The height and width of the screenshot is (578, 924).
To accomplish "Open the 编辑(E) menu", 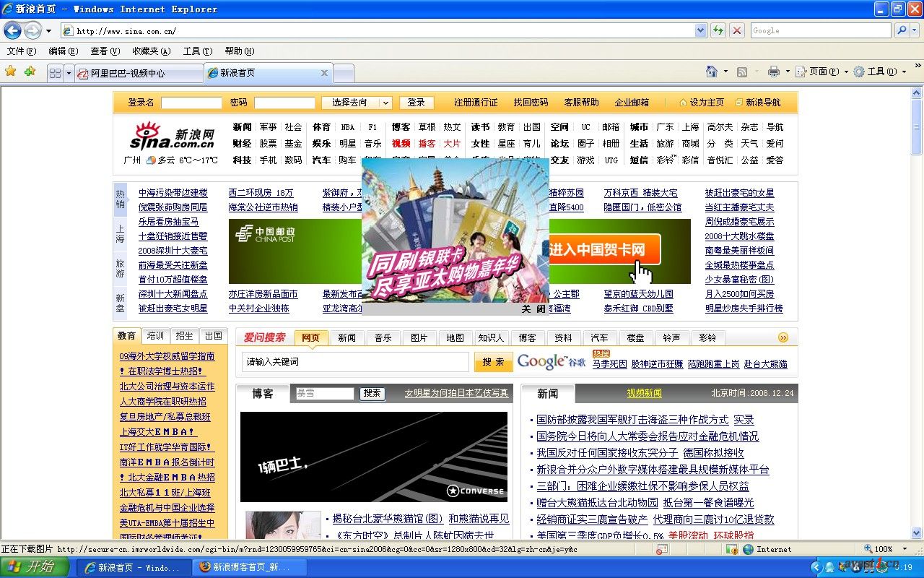I will [64, 51].
